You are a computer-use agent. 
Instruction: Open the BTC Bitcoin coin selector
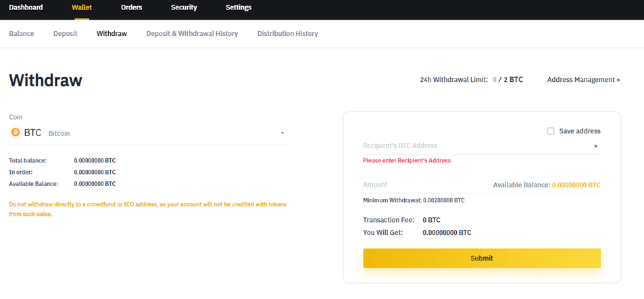[148, 133]
